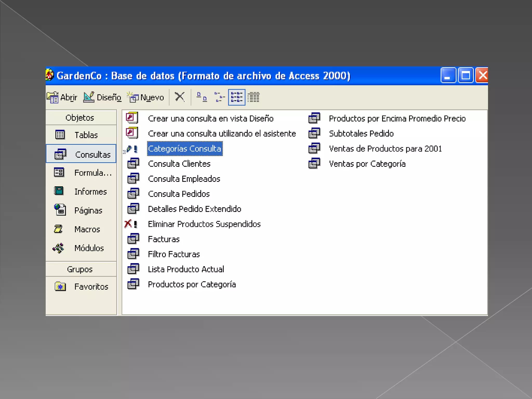This screenshot has height=399, width=532.
Task: Select the 'Ventas por Categoría' query
Action: pos(367,164)
